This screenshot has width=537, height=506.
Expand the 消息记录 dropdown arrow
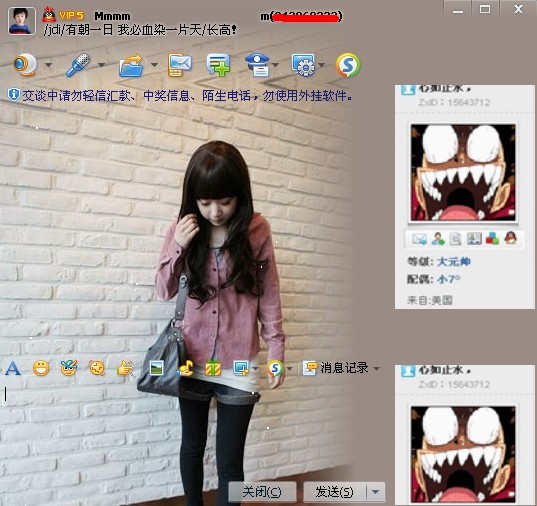click(376, 369)
